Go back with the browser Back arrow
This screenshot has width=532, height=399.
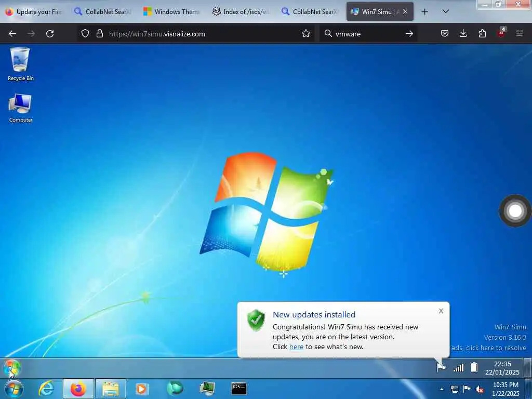(x=12, y=34)
